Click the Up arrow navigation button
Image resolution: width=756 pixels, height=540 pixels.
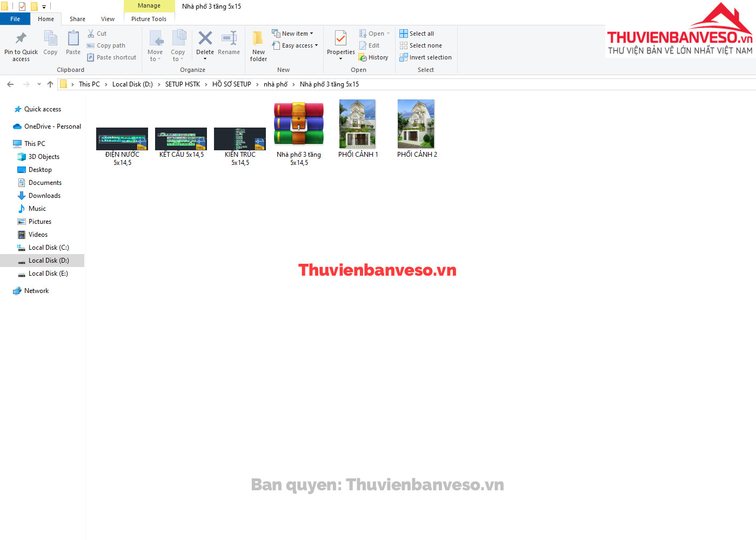point(50,84)
